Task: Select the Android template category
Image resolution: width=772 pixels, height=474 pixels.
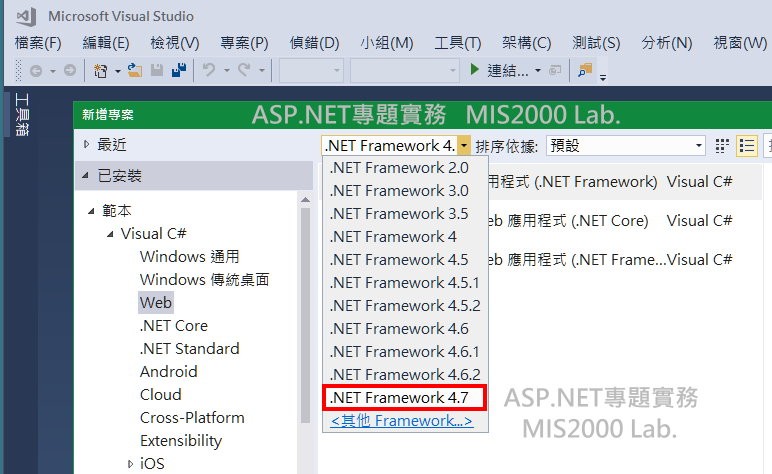Action: click(168, 372)
